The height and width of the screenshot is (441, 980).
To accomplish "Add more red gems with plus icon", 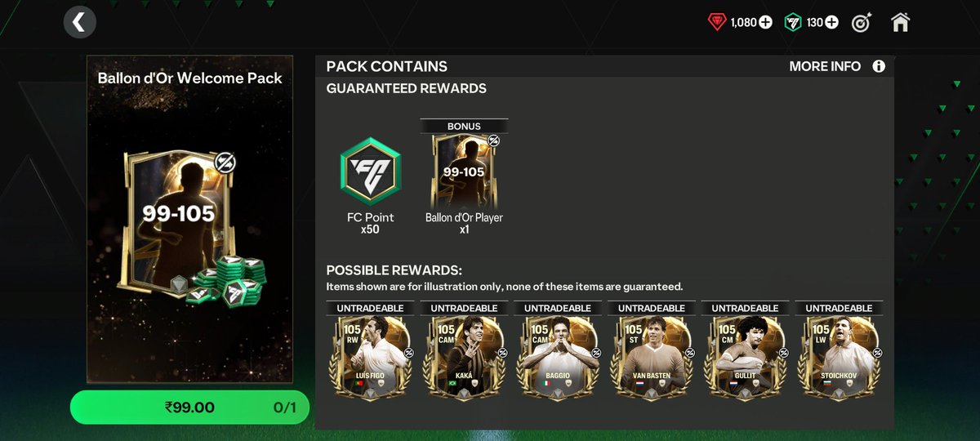I will 765,23.
